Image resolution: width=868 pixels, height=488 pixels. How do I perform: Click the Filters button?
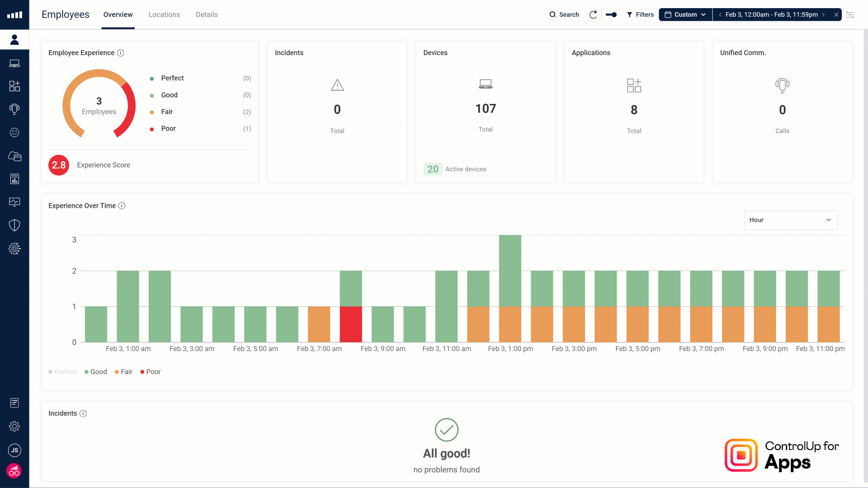640,14
